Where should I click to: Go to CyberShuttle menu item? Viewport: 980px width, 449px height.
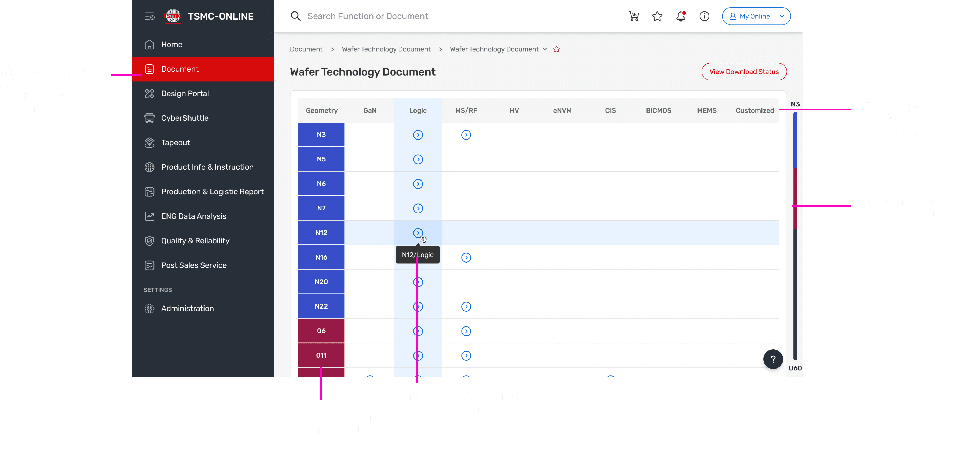[x=185, y=118]
